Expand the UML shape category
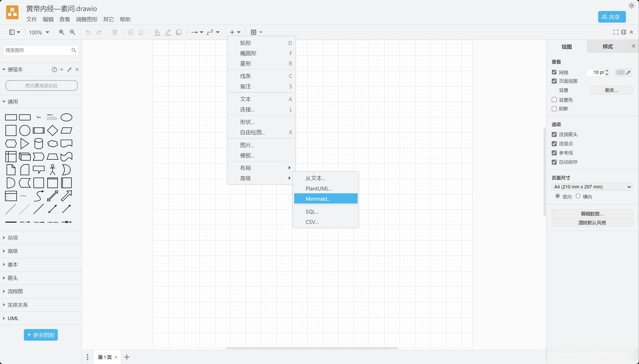Image resolution: width=639 pixels, height=364 pixels. pyautogui.click(x=41, y=318)
